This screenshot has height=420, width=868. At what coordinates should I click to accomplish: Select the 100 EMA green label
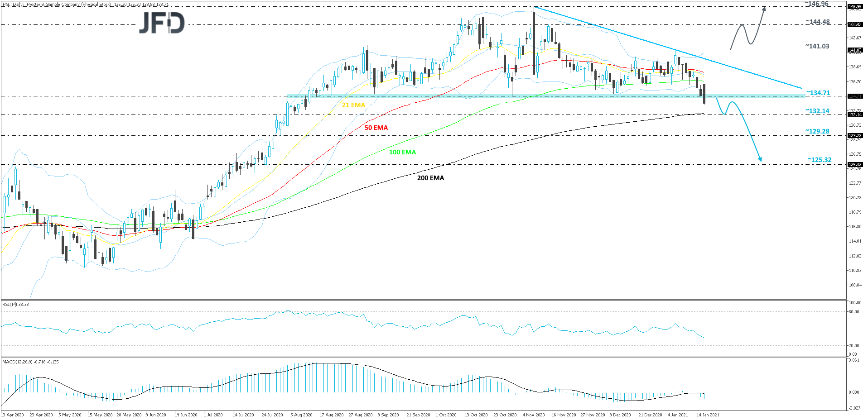[x=402, y=152]
